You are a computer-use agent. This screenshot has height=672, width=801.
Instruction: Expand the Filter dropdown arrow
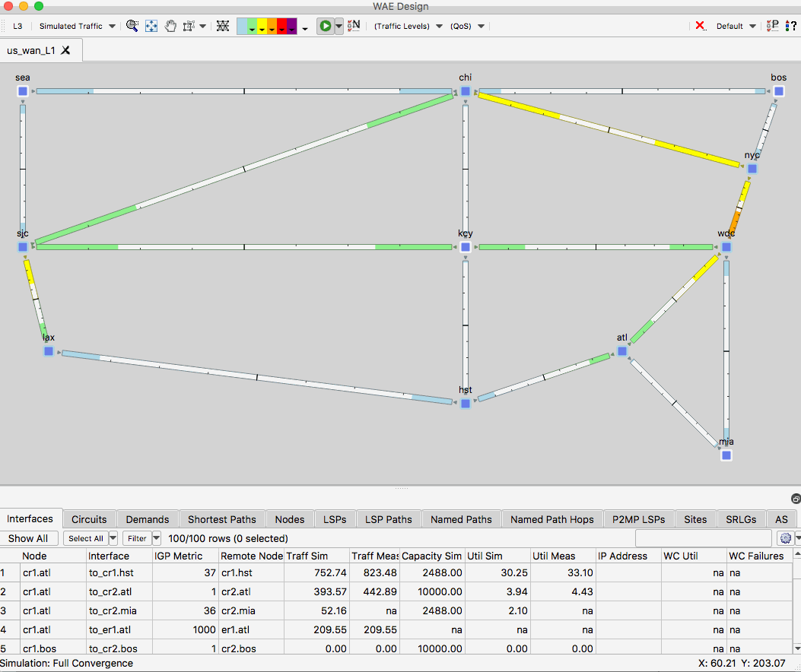click(x=156, y=538)
